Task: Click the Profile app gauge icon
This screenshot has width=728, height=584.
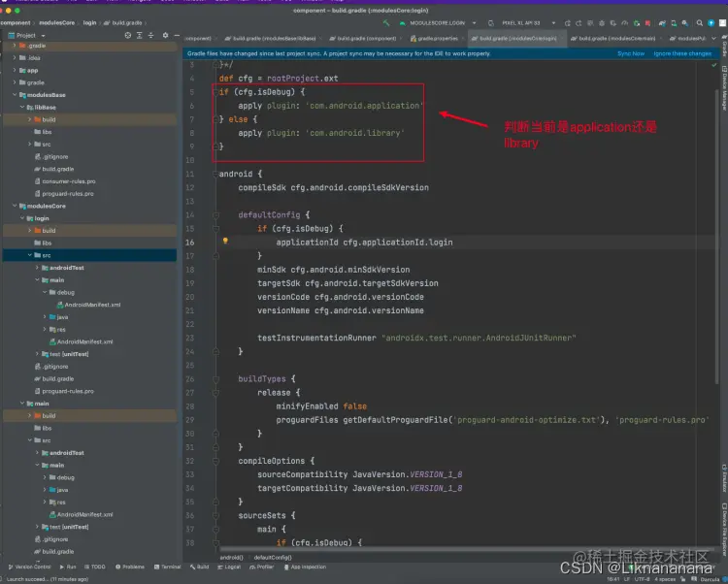Action: point(624,22)
